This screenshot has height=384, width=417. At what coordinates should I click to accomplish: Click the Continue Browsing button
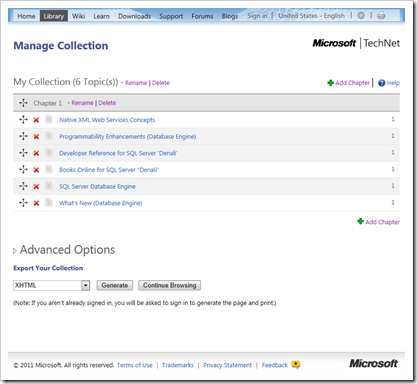169,285
